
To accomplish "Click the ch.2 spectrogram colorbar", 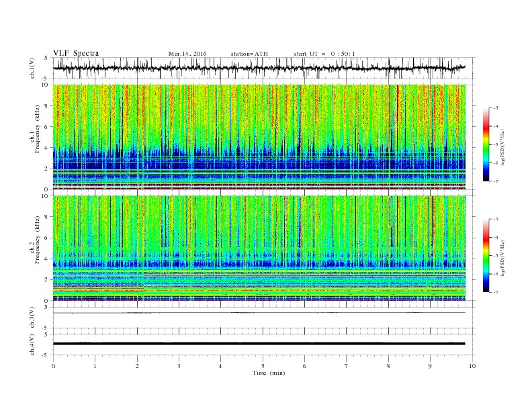I will click(486, 256).
